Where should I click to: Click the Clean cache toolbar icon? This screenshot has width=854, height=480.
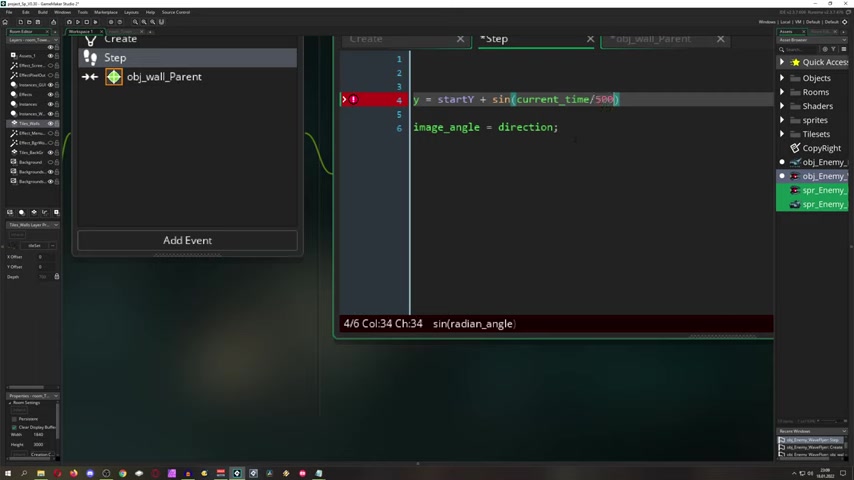(95, 22)
